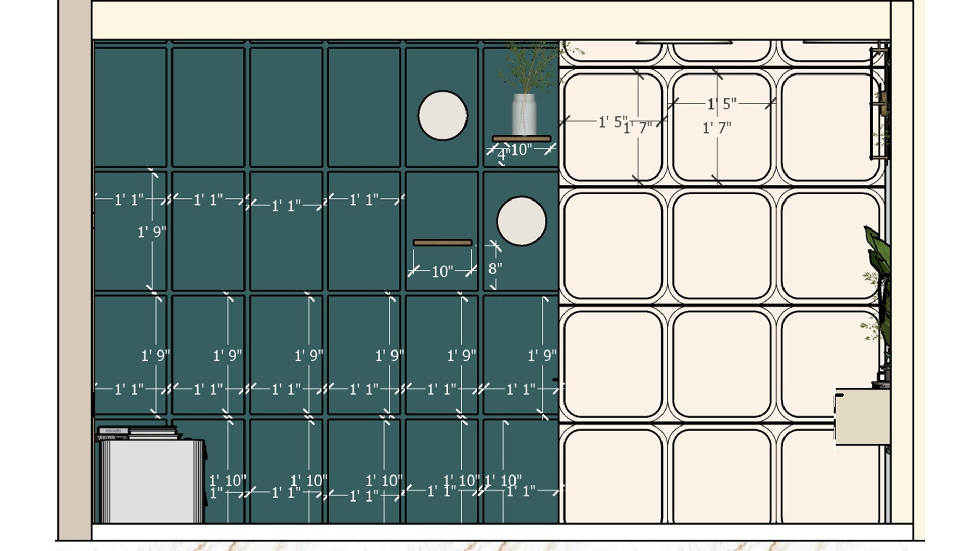Click the 10" label below the lower wooden shelf
The height and width of the screenshot is (551, 980).
pos(443,271)
